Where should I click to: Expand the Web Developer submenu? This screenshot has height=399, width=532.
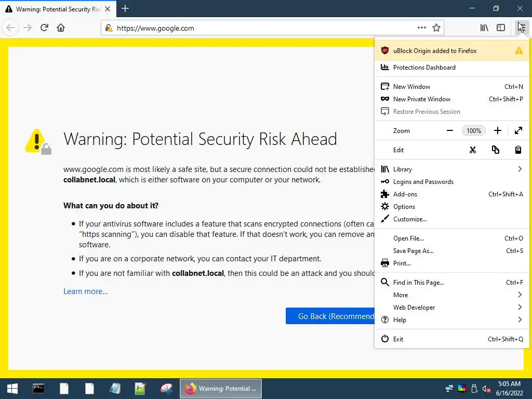[x=451, y=308]
